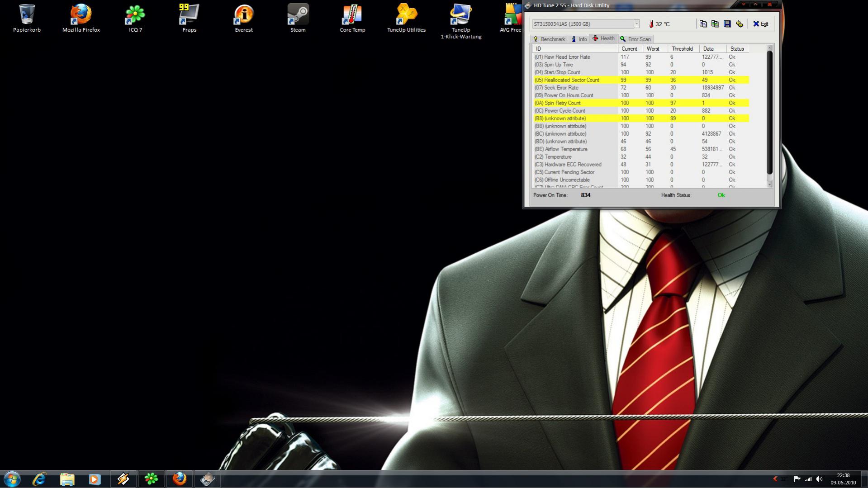Select the Core Temp desktop shortcut
868x488 pixels.
[x=352, y=19]
